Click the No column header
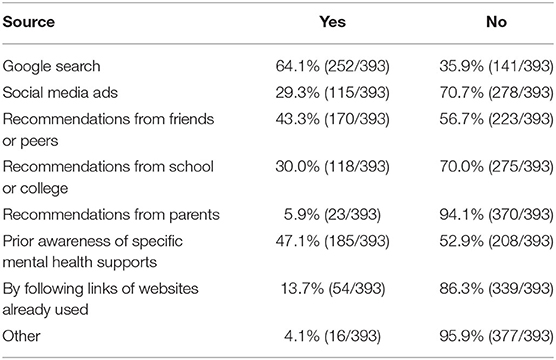This screenshot has width=556, height=360. coord(496,22)
